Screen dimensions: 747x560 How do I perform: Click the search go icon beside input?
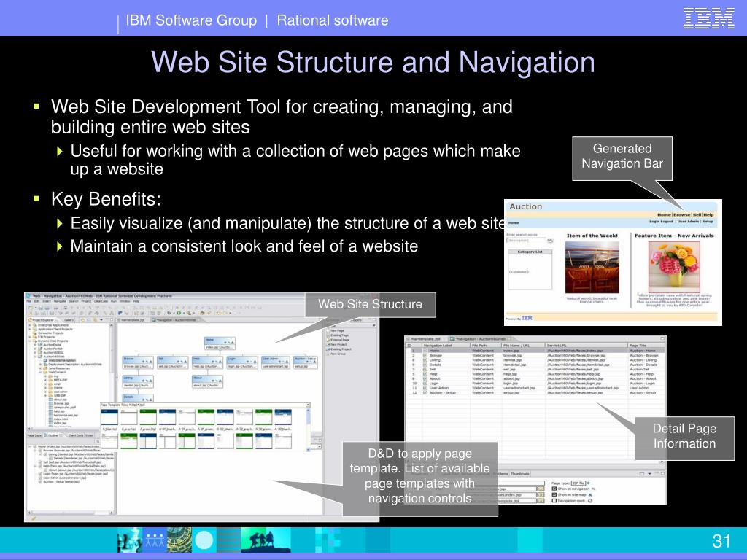tap(550, 241)
